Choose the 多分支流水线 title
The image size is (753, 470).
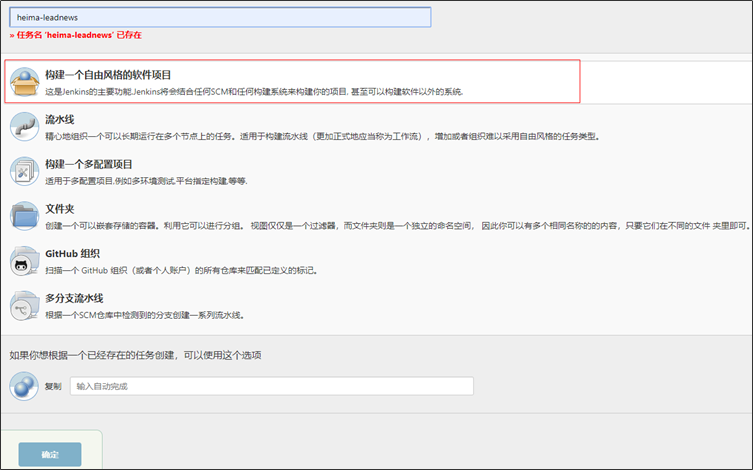point(74,298)
